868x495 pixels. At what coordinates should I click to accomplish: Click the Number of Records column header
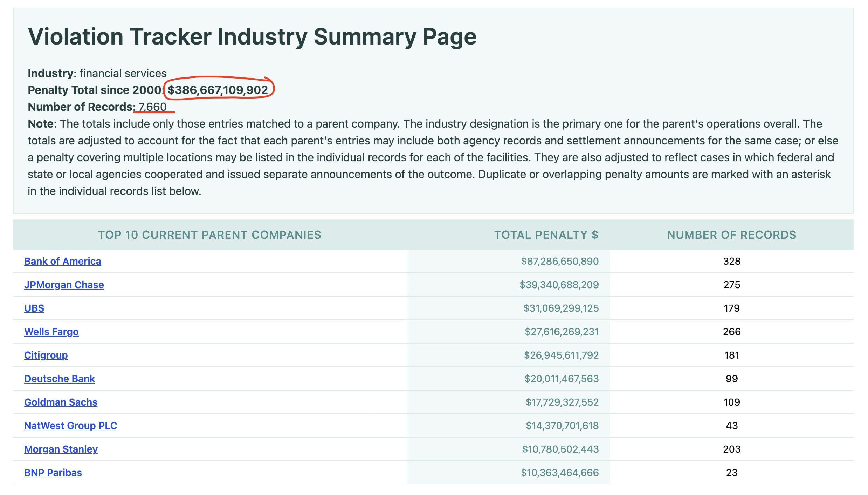click(732, 235)
